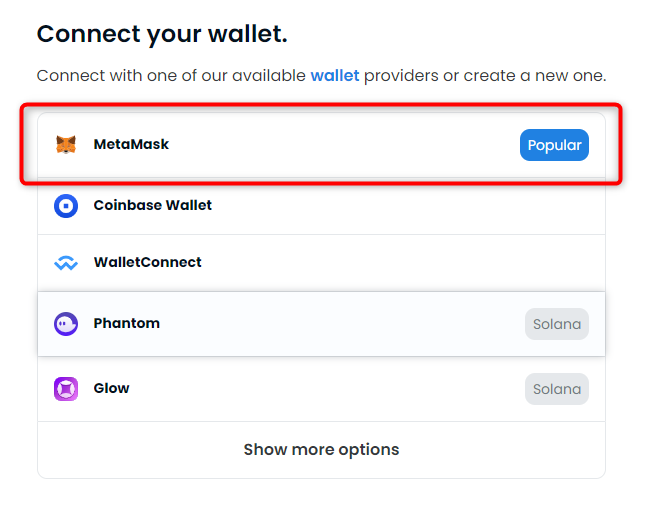Click the MetaMask fox icon
Image resolution: width=648 pixels, height=514 pixels.
[x=66, y=145]
